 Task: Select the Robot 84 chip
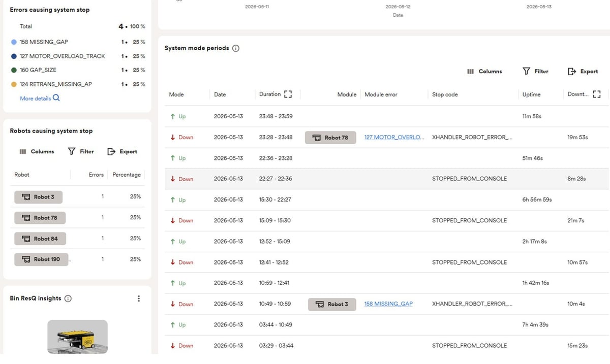pos(40,239)
